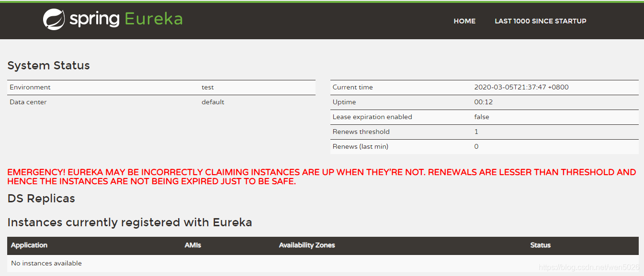Select Lease expiration enabled label

pos(373,117)
